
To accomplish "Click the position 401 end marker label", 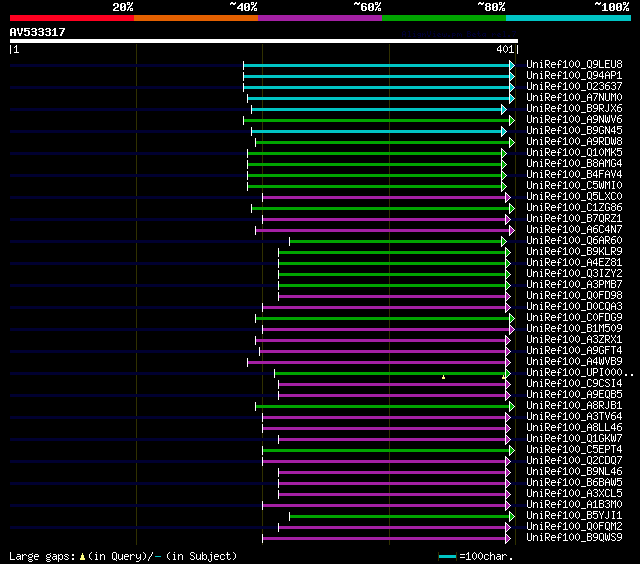I will click(x=505, y=49).
